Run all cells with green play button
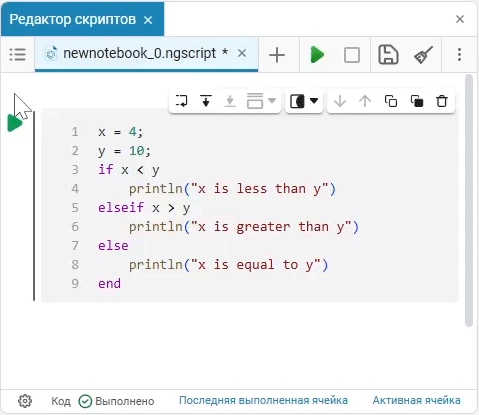This screenshot has height=415, width=479. (317, 55)
